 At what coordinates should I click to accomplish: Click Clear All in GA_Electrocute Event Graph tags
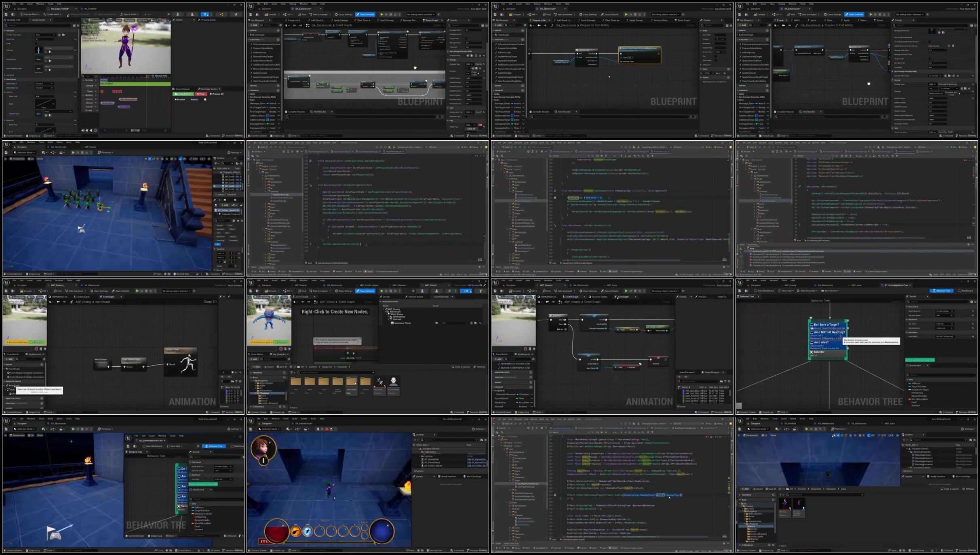pos(471,129)
